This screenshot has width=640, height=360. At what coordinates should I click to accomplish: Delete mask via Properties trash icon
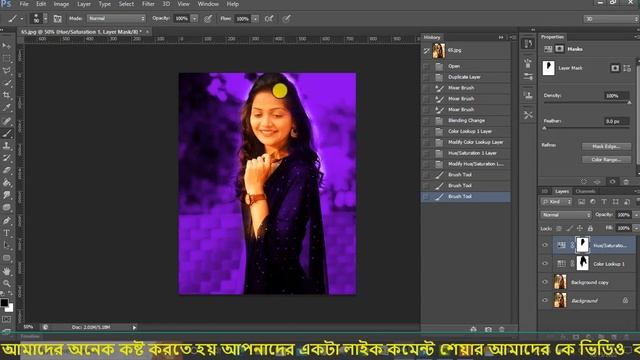pyautogui.click(x=626, y=182)
